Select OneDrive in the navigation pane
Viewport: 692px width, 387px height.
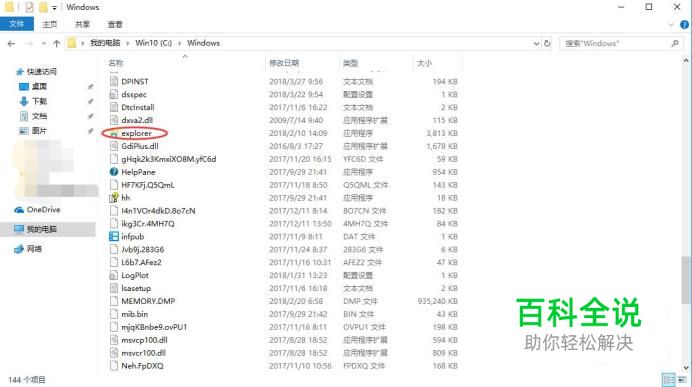(43, 210)
